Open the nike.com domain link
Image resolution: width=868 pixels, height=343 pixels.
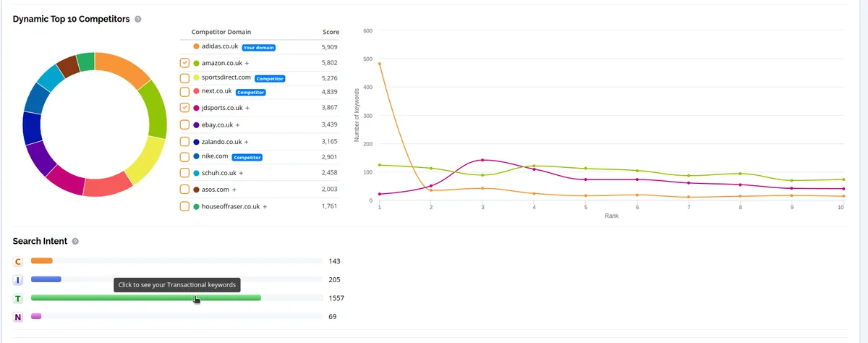click(215, 156)
